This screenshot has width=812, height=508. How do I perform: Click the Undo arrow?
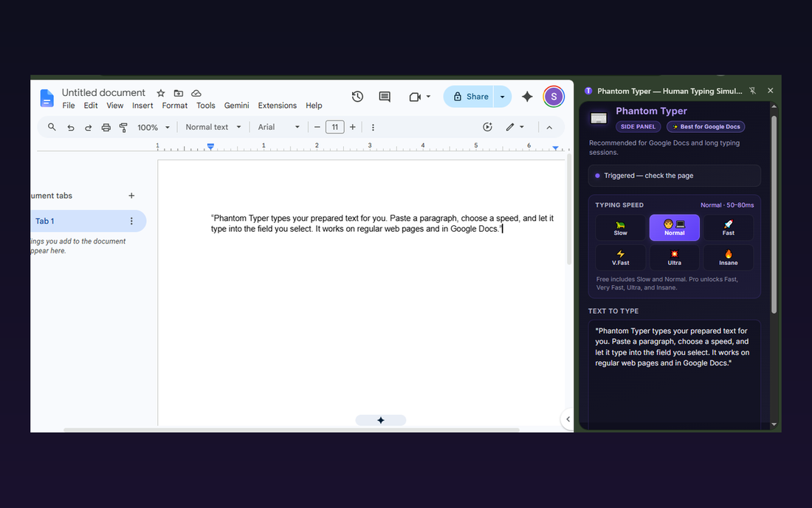pyautogui.click(x=70, y=128)
